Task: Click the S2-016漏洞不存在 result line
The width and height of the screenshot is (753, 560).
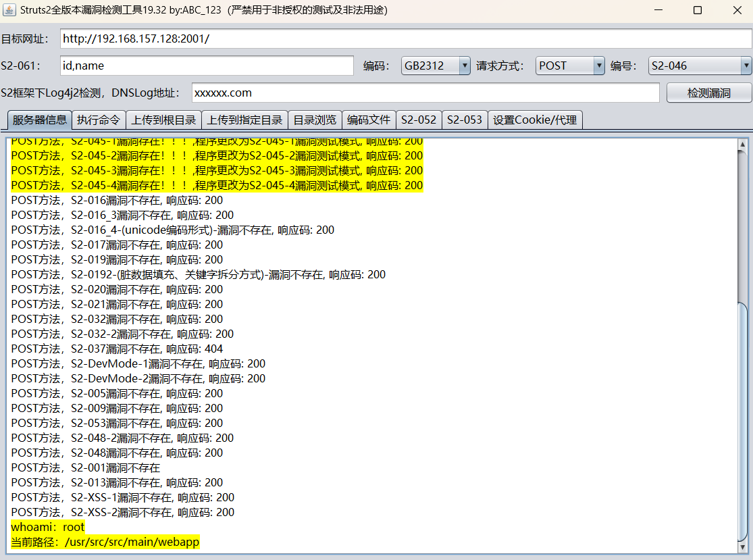Action: [117, 200]
